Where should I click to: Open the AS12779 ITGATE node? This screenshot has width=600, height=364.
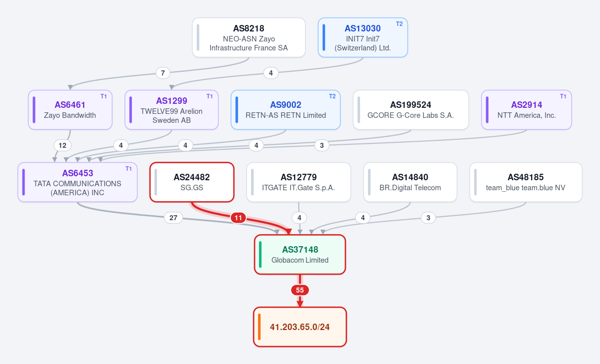[x=298, y=182]
